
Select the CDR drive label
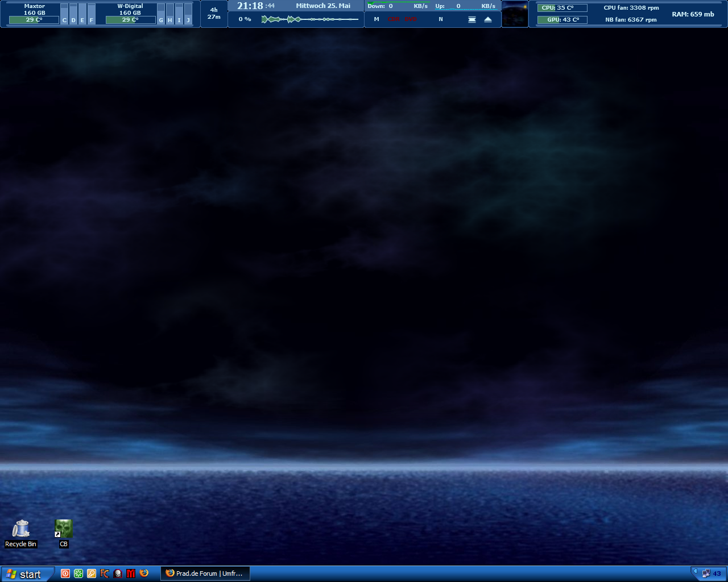(x=394, y=19)
